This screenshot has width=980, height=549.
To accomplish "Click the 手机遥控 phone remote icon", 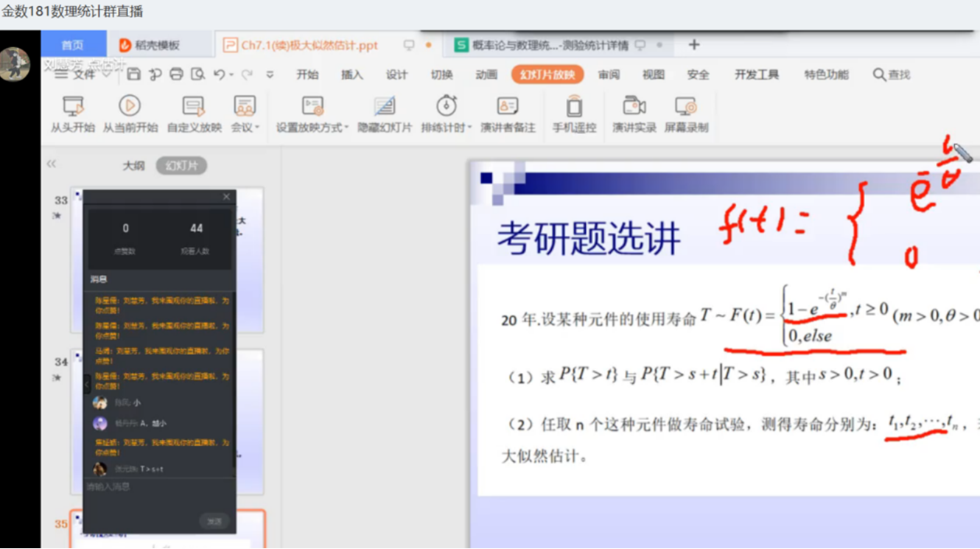I will (x=574, y=107).
